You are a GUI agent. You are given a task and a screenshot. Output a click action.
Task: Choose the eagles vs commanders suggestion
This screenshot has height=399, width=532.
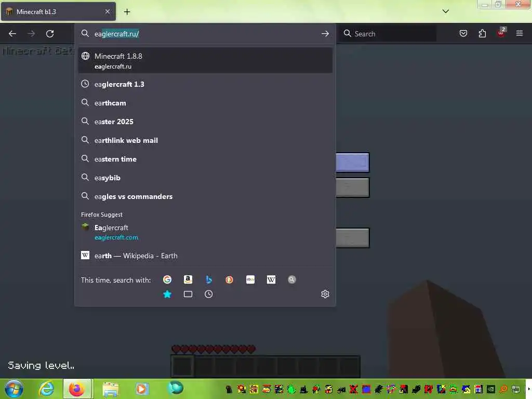pyautogui.click(x=205, y=196)
